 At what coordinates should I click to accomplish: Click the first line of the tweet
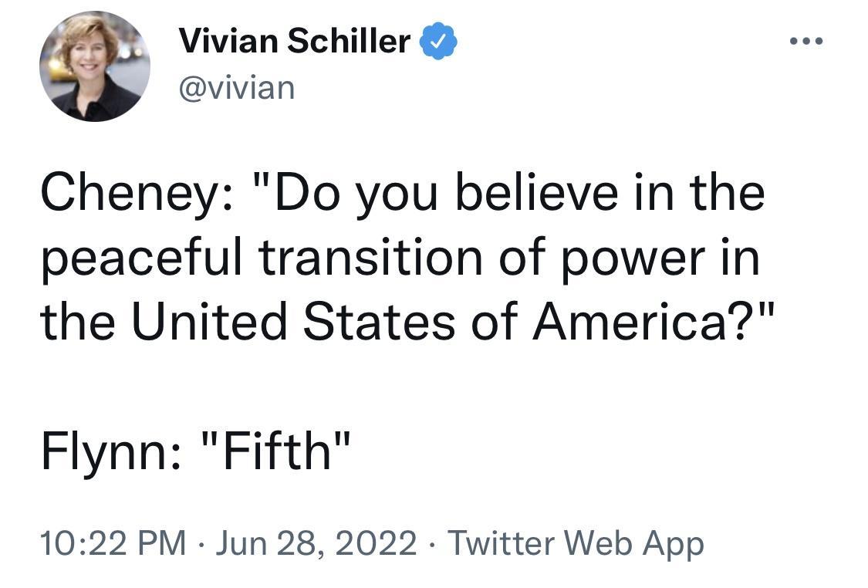[x=401, y=193]
